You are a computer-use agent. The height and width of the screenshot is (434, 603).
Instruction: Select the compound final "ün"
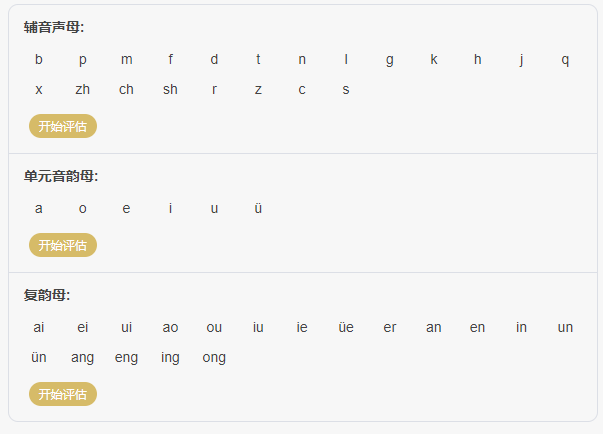coord(39,357)
